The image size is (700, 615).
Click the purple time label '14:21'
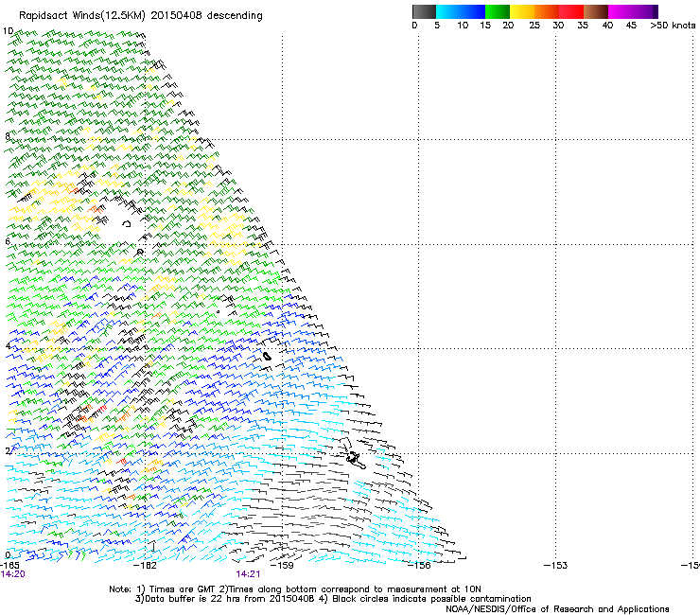point(248,574)
